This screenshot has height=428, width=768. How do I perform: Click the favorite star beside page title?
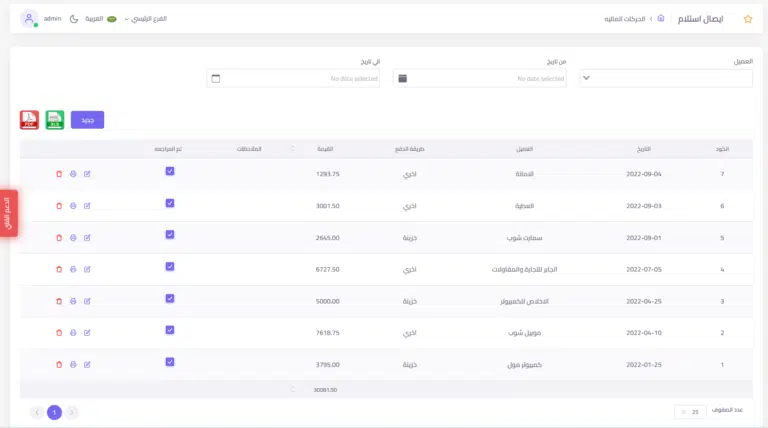tap(747, 19)
